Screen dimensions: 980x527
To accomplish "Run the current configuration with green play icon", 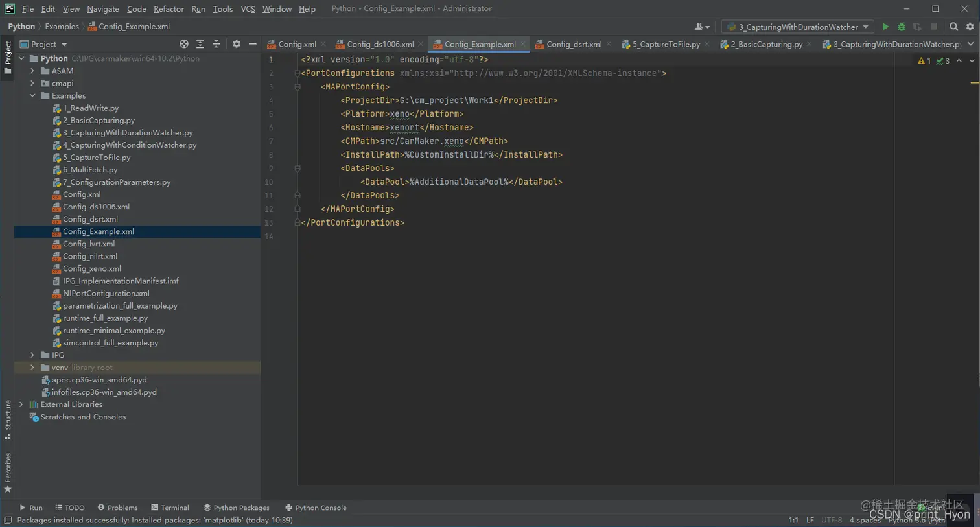I will 885,27.
